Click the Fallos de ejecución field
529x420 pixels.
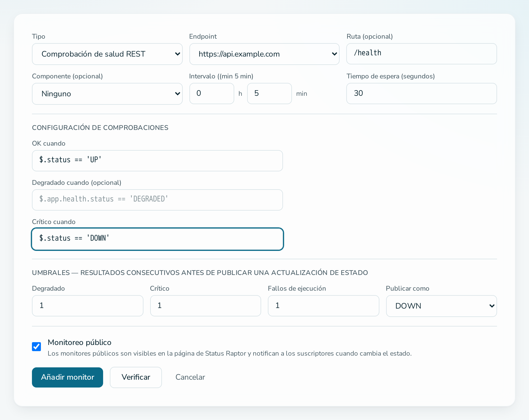[323, 306]
